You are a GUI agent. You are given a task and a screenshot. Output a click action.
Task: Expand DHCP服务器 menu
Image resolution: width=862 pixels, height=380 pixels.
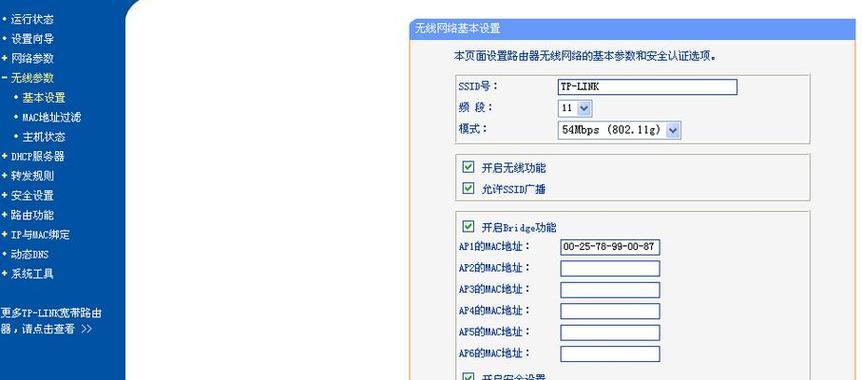coord(37,156)
